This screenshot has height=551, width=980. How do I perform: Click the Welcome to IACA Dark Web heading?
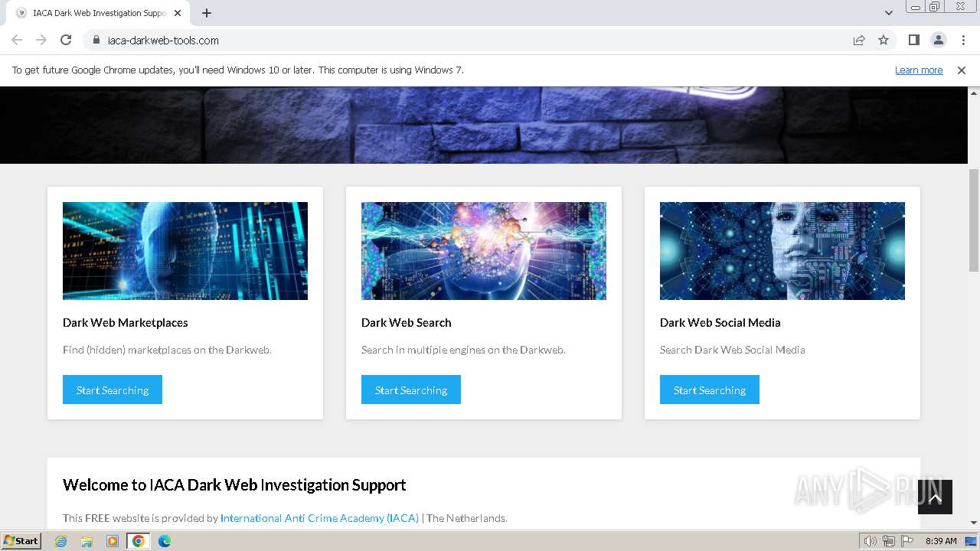pyautogui.click(x=234, y=485)
